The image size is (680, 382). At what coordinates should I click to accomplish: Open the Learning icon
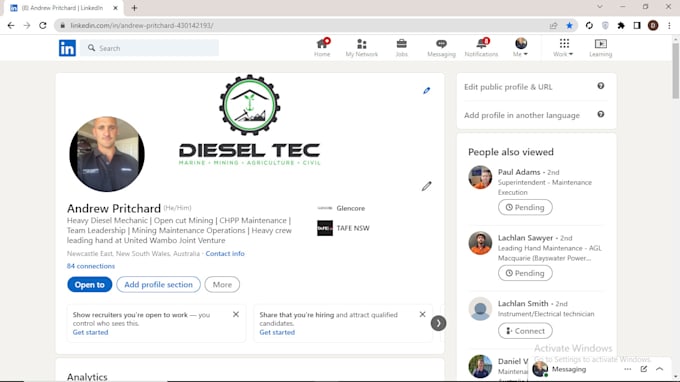(601, 48)
